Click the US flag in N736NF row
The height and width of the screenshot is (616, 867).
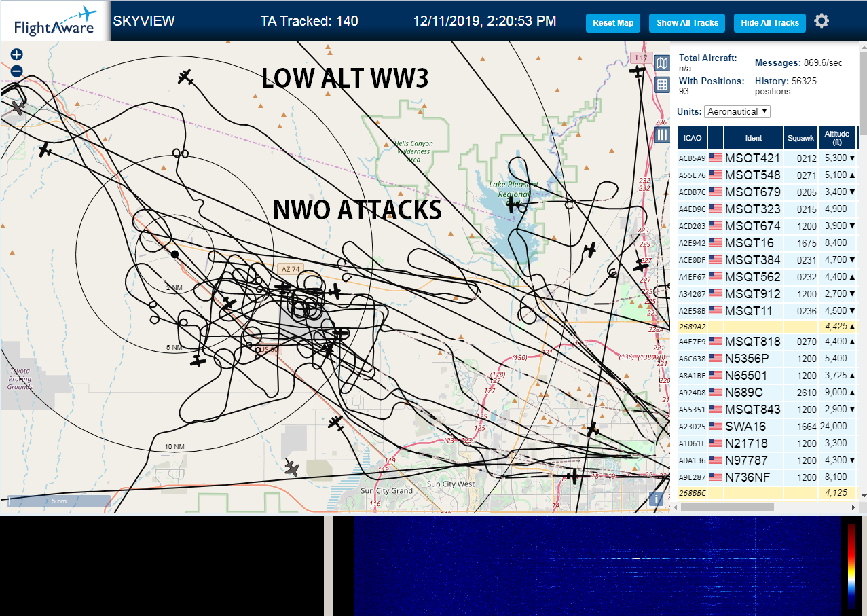tap(716, 477)
